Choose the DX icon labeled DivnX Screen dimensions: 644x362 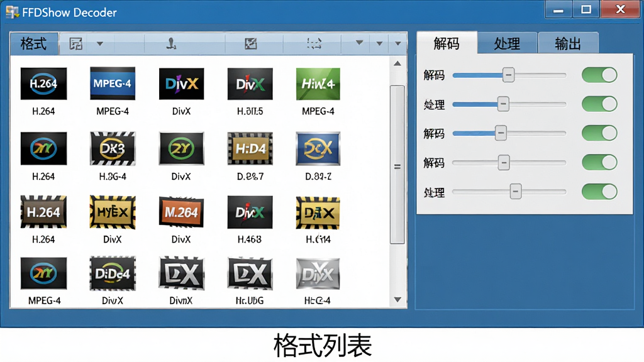(182, 273)
